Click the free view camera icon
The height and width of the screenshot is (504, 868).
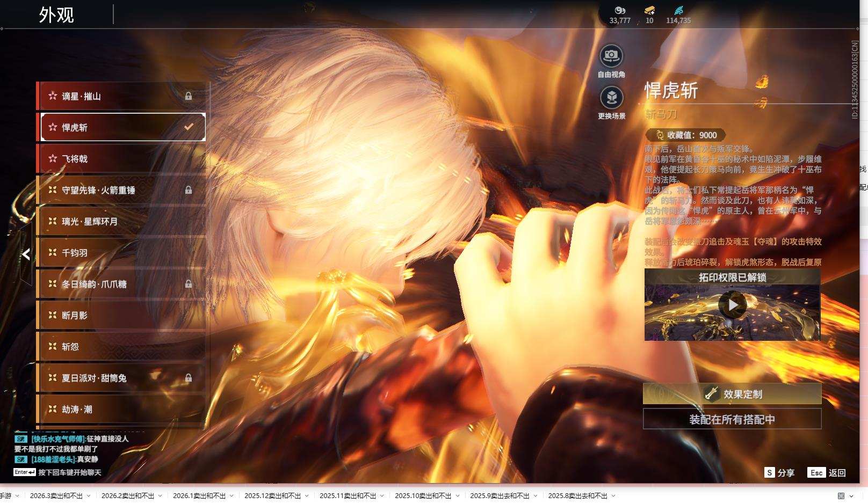pyautogui.click(x=611, y=55)
